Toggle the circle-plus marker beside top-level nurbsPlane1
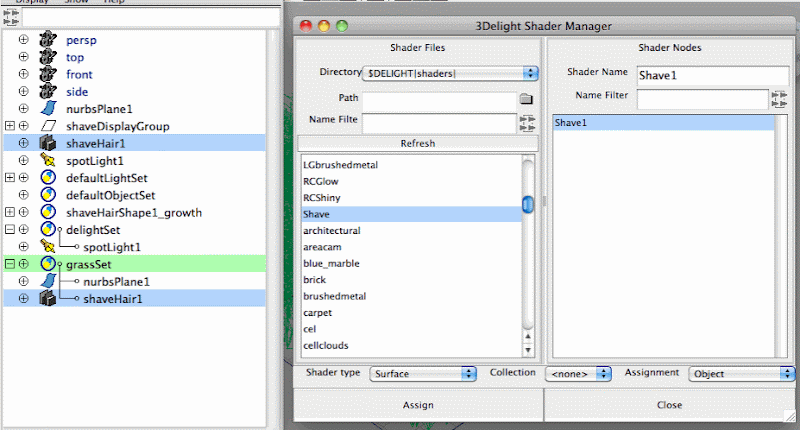 tap(23, 108)
